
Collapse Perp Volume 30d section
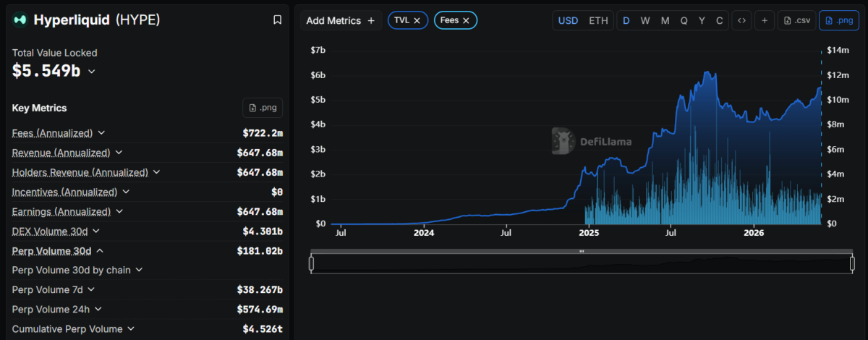(x=100, y=250)
